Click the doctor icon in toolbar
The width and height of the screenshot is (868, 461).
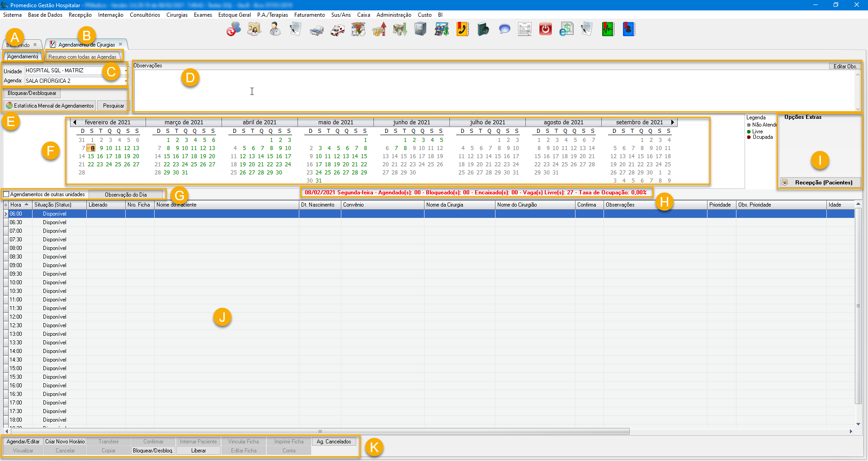[275, 29]
